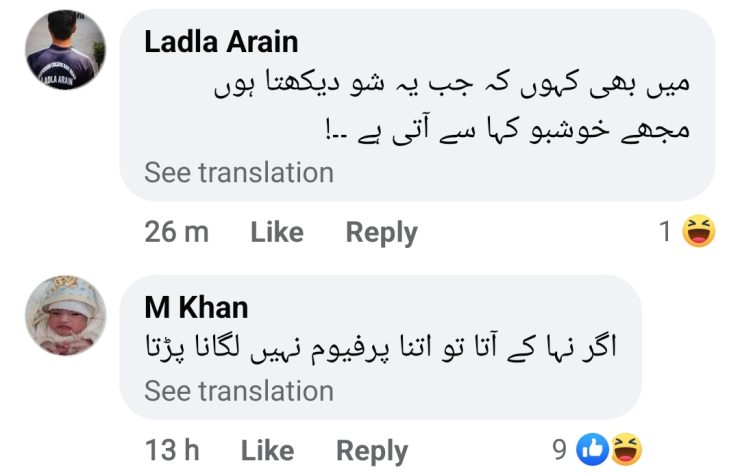Like M Khan's comment
The height and width of the screenshot is (474, 740).
266,450
